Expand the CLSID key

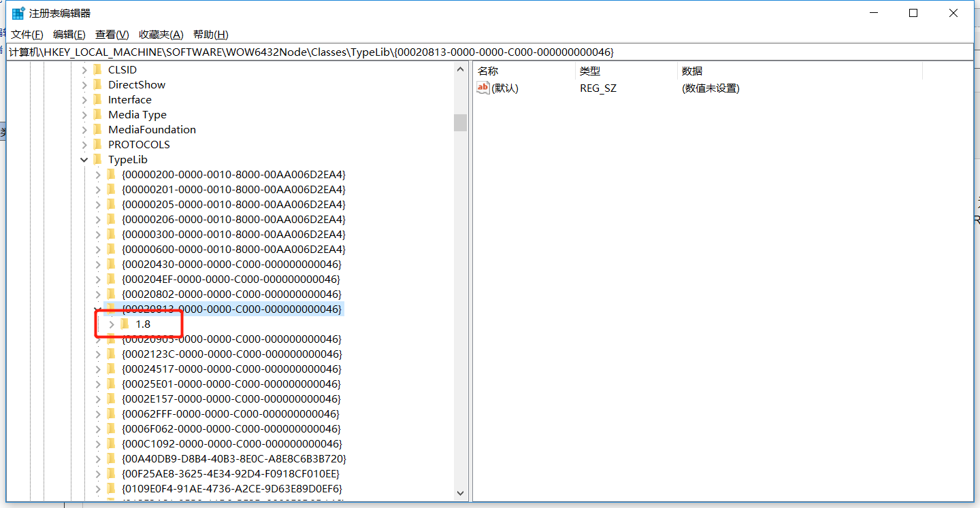(x=84, y=69)
